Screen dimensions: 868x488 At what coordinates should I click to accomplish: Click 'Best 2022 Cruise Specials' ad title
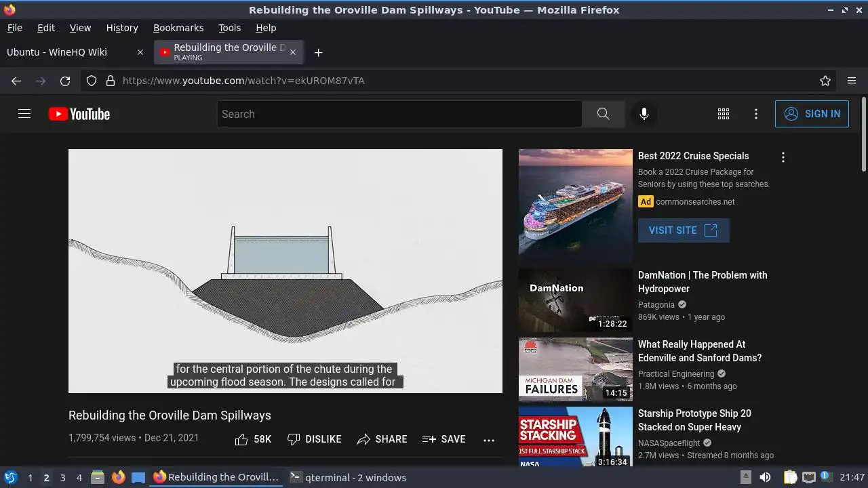[x=694, y=156]
